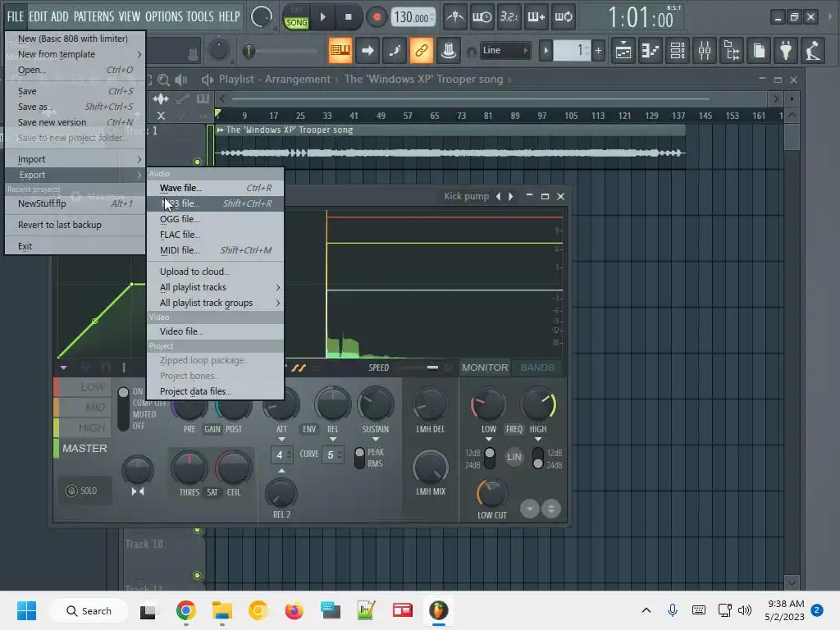840x630 pixels.
Task: Open Chrome from the taskbar
Action: click(186, 610)
